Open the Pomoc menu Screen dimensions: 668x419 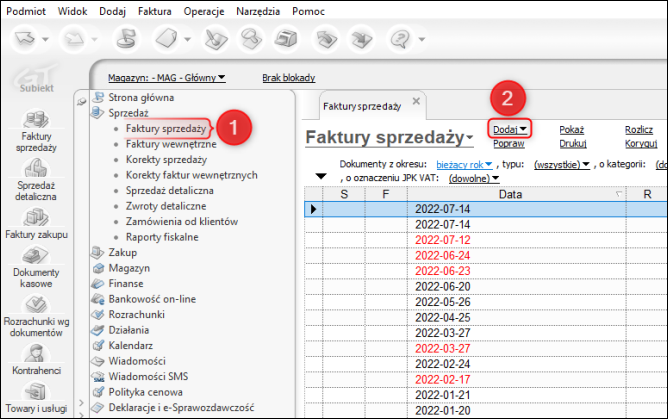(308, 11)
